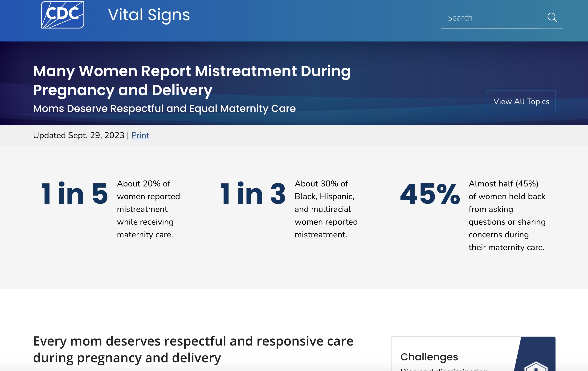Open the View All Topics button
Screen dimensions: 588x371
click(521, 102)
